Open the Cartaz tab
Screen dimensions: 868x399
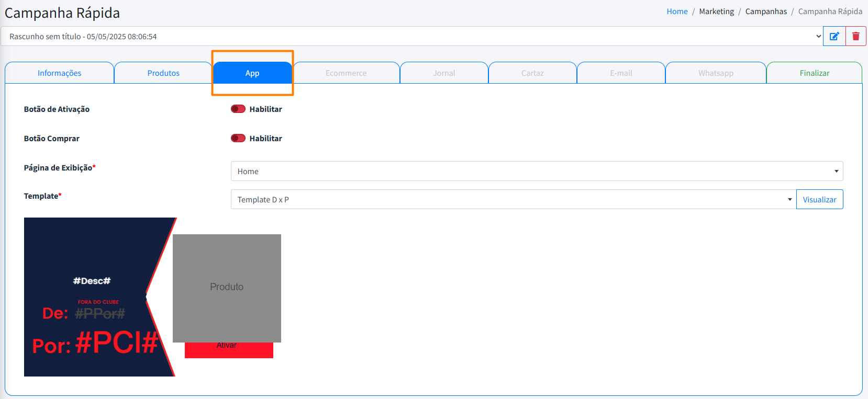click(x=532, y=73)
